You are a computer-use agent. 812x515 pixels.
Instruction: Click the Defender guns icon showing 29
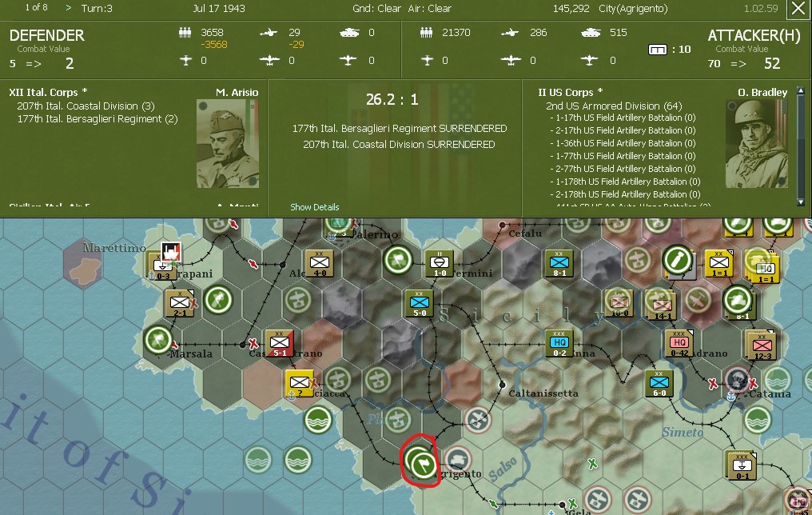(269, 33)
